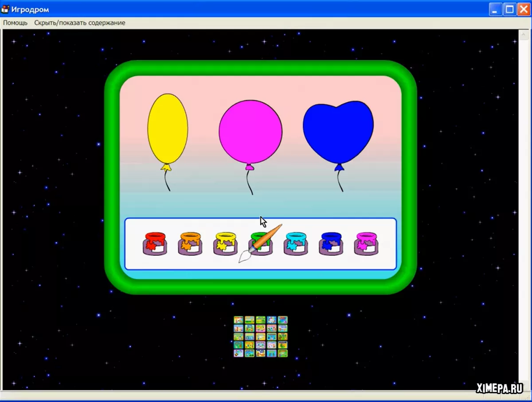The height and width of the screenshot is (402, 532).
Task: Open bottom-right thumbnail in the games grid
Action: coord(283,353)
